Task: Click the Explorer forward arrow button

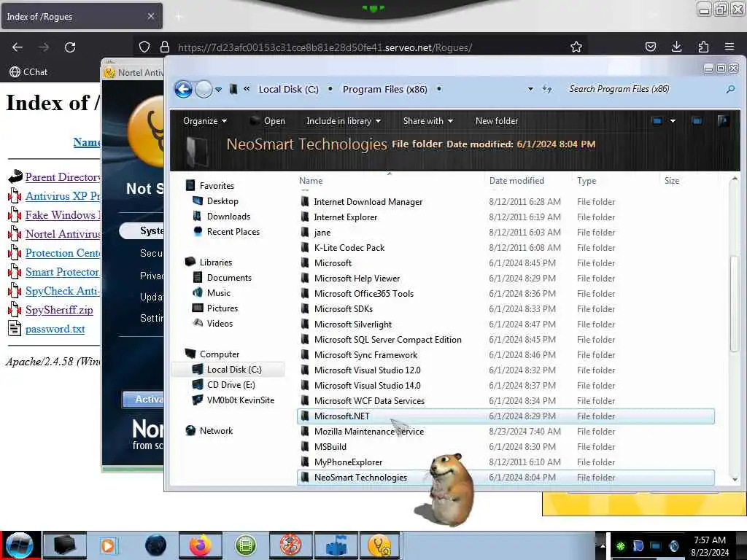Action: pyautogui.click(x=204, y=89)
